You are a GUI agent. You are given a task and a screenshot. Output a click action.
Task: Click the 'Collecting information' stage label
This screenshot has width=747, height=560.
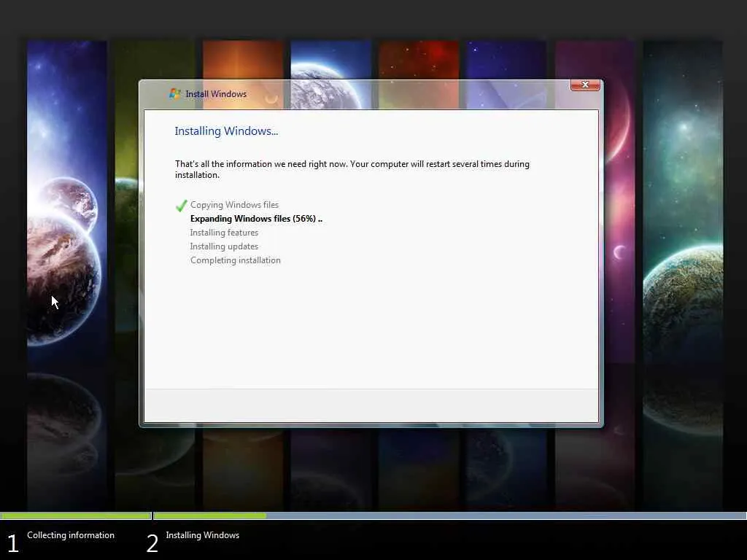coord(71,535)
